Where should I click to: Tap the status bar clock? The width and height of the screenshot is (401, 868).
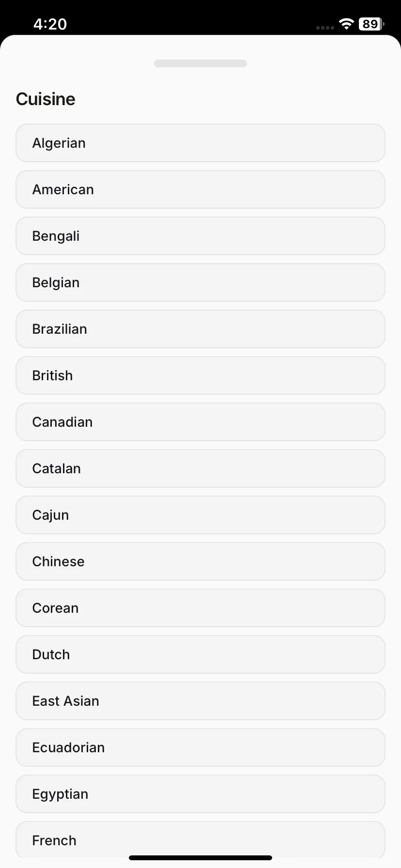pyautogui.click(x=50, y=24)
